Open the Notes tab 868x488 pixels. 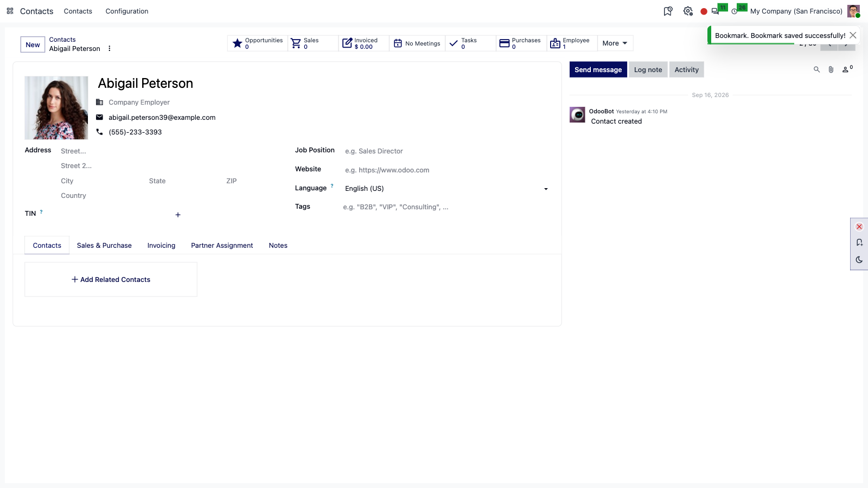[x=278, y=246]
